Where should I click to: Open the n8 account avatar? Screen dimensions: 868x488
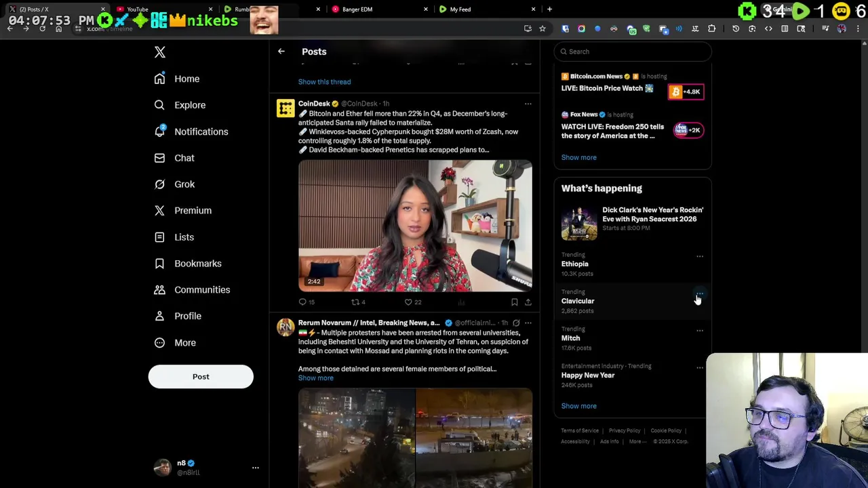pyautogui.click(x=163, y=468)
